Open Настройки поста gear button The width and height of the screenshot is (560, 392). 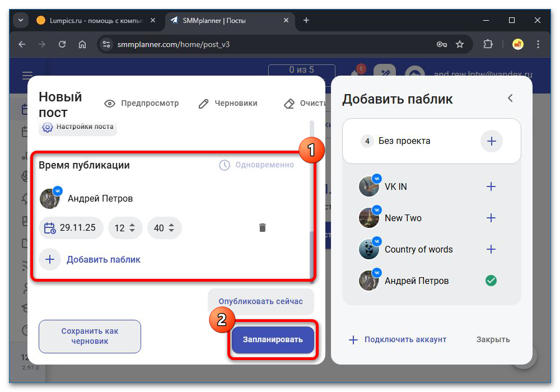[x=78, y=127]
